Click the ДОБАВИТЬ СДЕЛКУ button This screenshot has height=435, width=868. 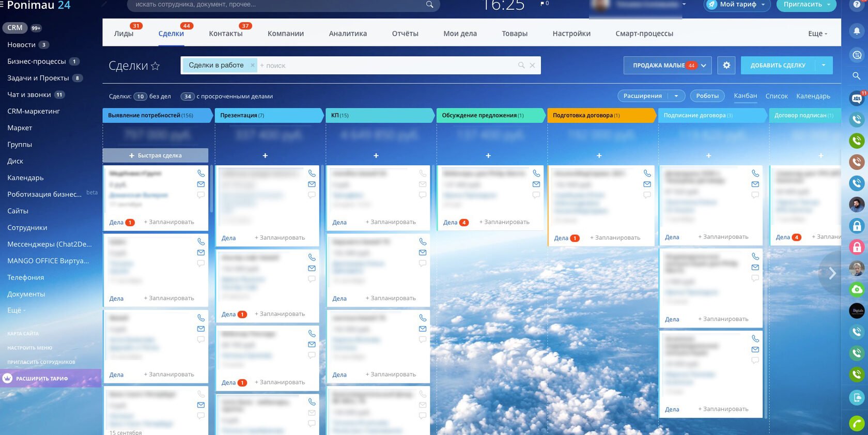778,66
